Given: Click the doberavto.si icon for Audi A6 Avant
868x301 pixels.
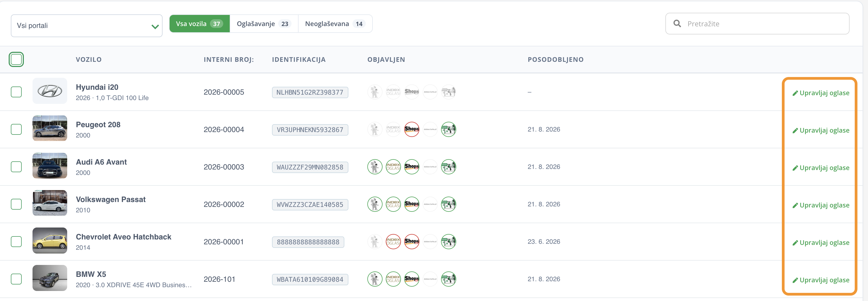Looking at the screenshot, I should coord(430,167).
